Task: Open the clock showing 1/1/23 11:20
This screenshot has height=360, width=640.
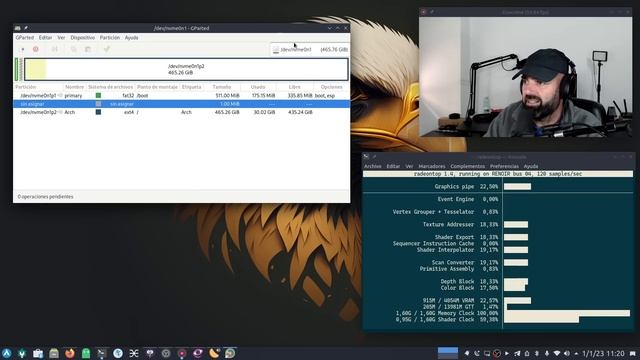Action: point(603,353)
